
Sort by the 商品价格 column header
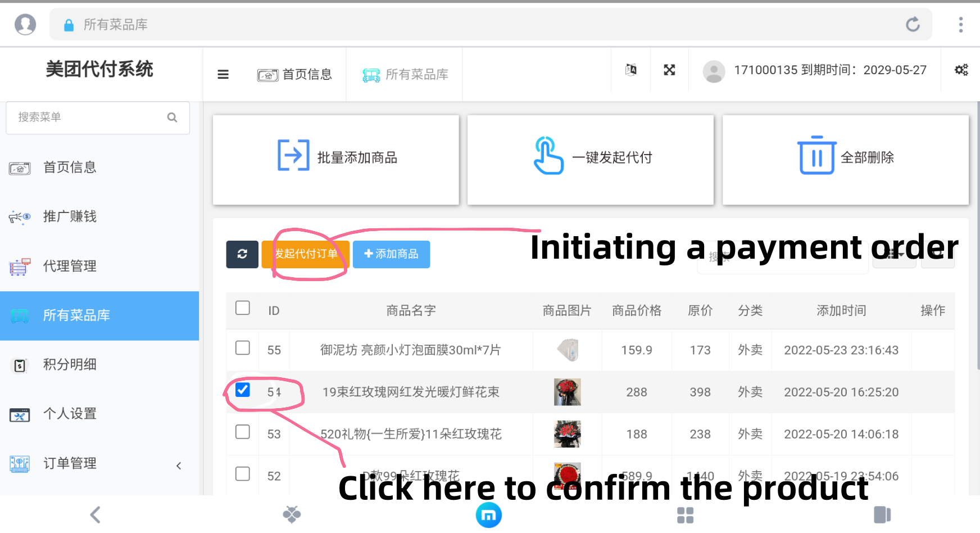pos(637,311)
